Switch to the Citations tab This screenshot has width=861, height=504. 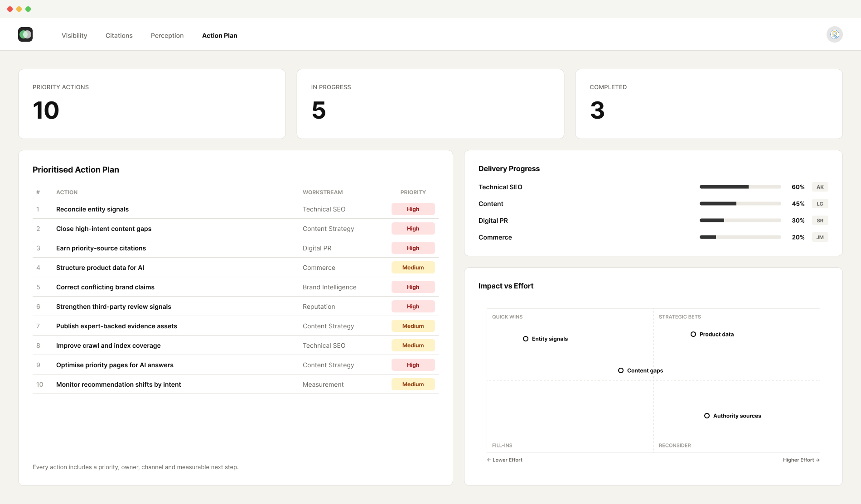(119, 35)
